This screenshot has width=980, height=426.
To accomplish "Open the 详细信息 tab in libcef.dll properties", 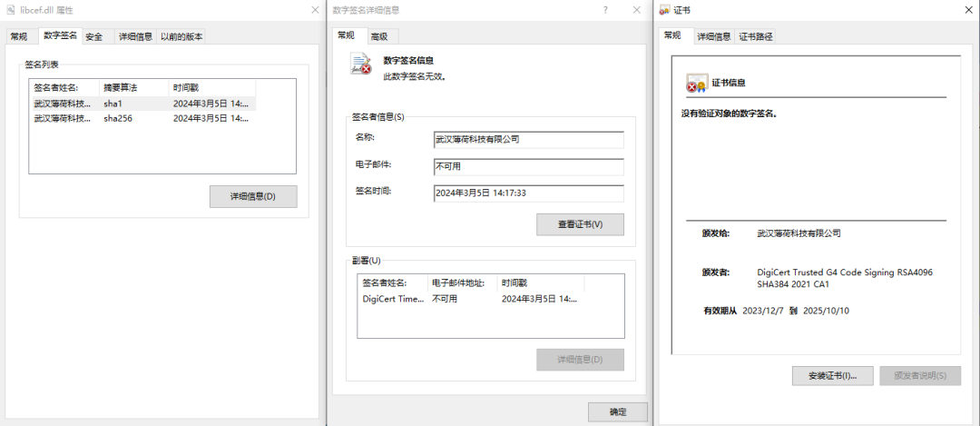I will (x=135, y=36).
